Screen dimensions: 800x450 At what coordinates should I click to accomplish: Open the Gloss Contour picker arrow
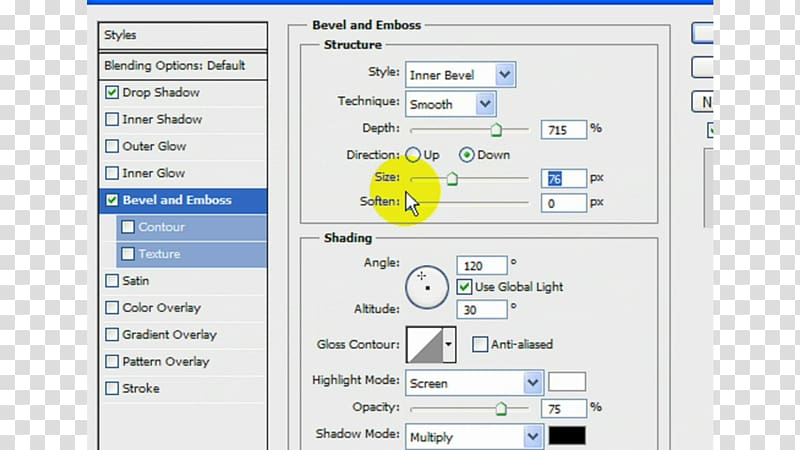click(448, 344)
